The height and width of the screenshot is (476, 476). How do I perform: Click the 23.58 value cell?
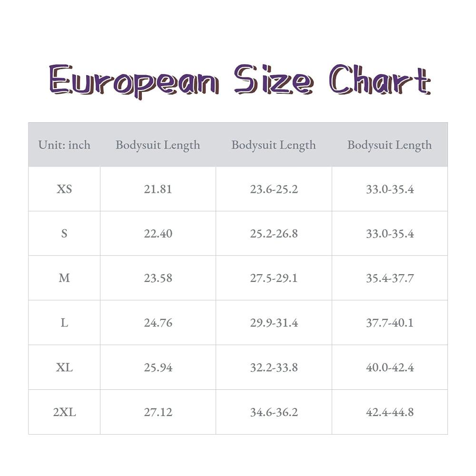pos(158,278)
